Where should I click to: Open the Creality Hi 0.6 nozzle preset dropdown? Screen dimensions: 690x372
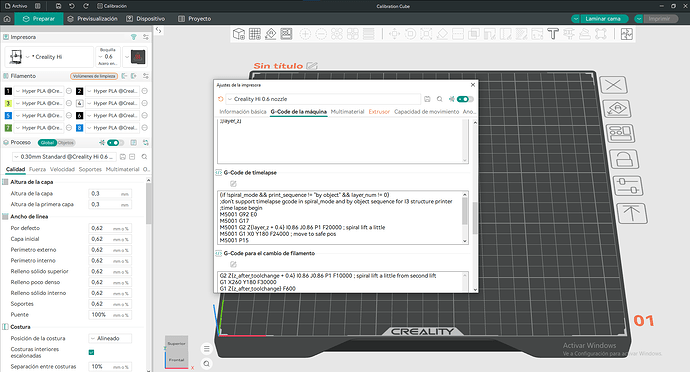323,99
